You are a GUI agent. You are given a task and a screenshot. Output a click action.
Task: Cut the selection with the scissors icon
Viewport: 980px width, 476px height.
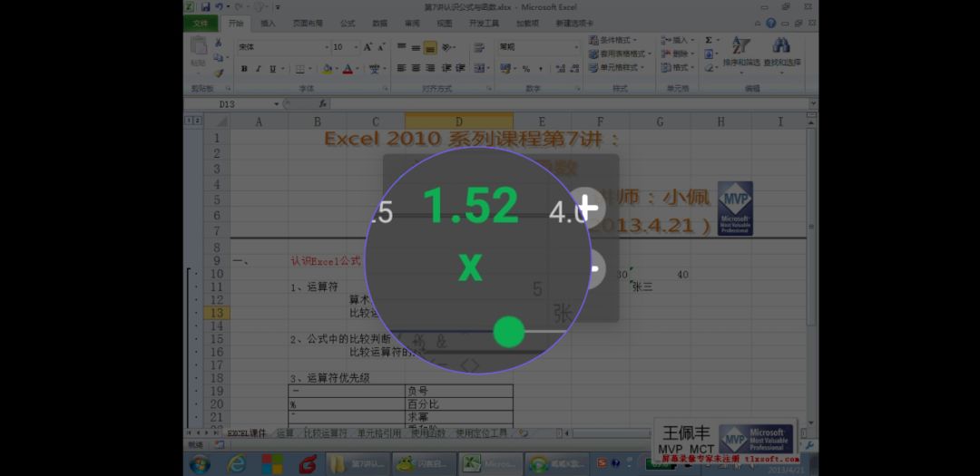(x=218, y=44)
